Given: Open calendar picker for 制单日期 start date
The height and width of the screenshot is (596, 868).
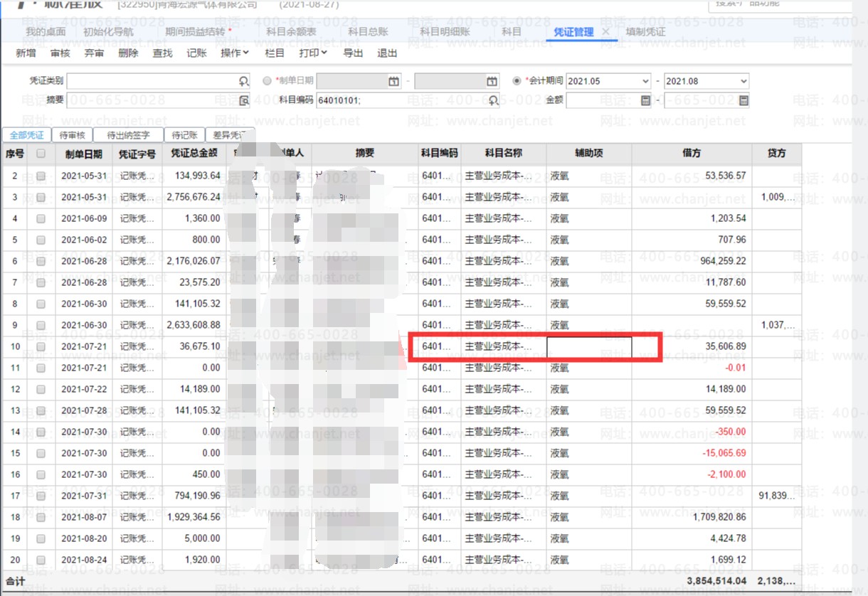Looking at the screenshot, I should (394, 81).
